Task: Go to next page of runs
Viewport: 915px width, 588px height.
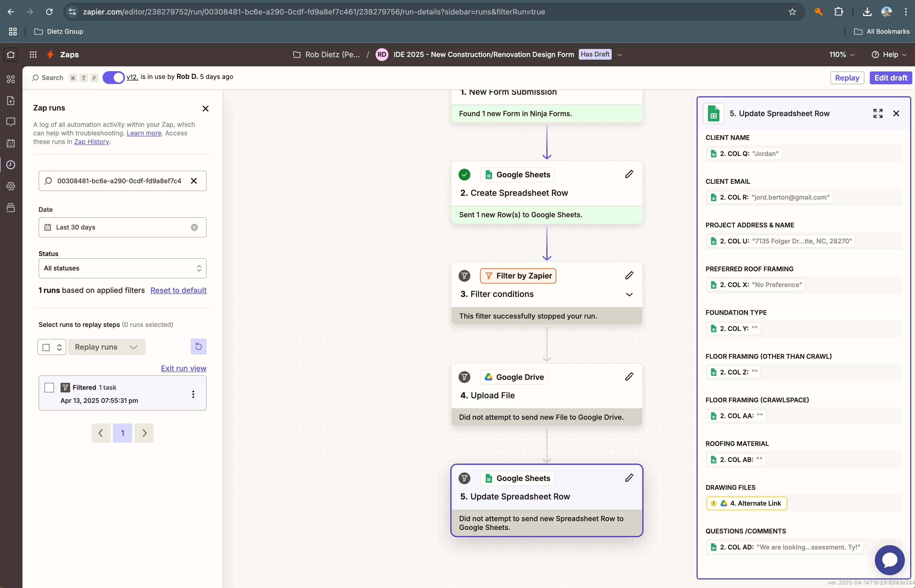Action: coord(144,433)
